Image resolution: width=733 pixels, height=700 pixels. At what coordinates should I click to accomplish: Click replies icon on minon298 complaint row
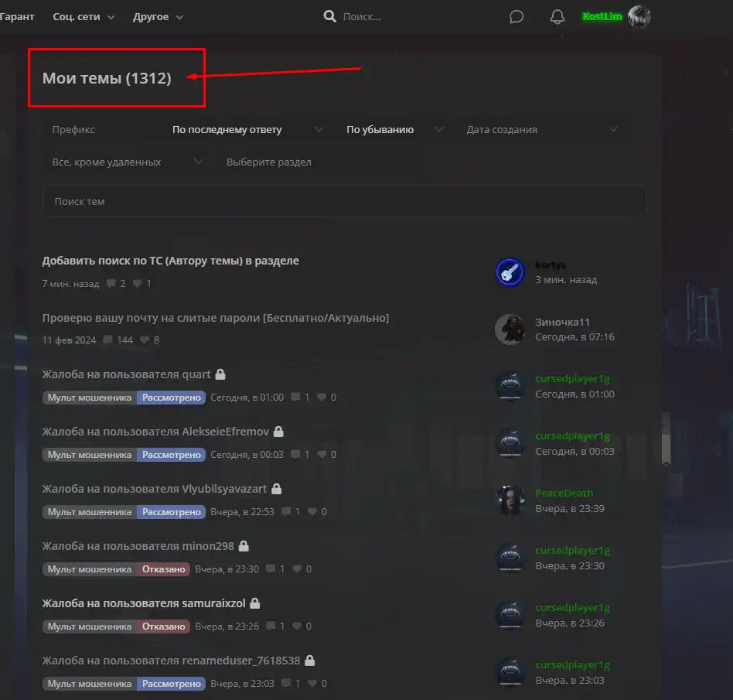(x=271, y=569)
